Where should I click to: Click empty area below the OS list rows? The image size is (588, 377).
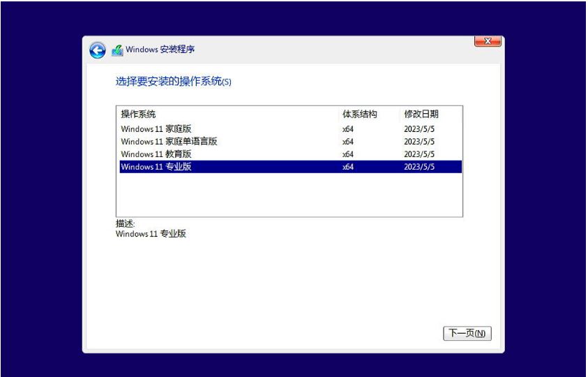(x=289, y=195)
